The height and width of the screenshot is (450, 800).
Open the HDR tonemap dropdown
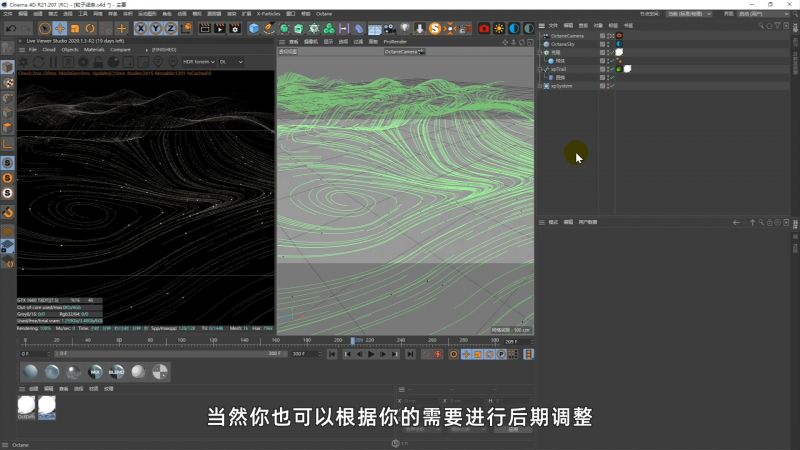click(199, 62)
